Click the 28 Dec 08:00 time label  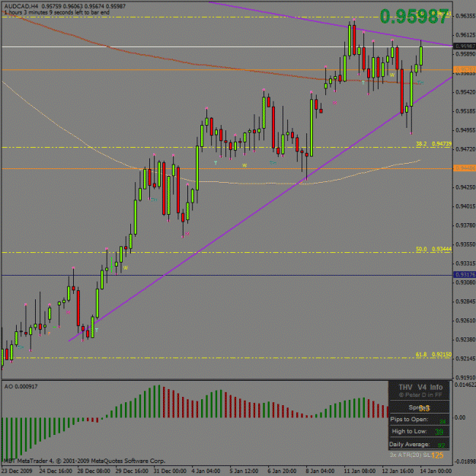click(x=94, y=471)
